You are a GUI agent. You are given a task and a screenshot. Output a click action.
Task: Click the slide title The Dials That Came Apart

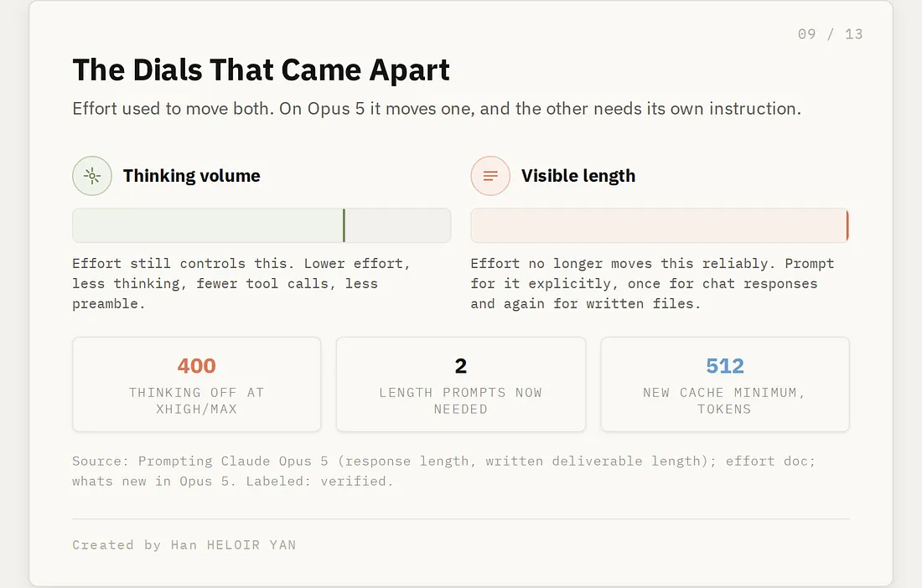(261, 70)
